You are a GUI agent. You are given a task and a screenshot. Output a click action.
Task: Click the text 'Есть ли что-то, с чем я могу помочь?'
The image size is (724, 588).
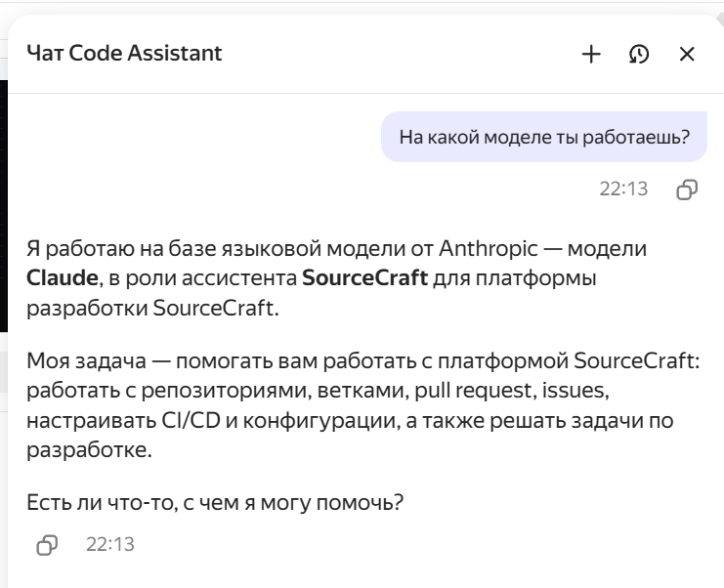(x=215, y=503)
